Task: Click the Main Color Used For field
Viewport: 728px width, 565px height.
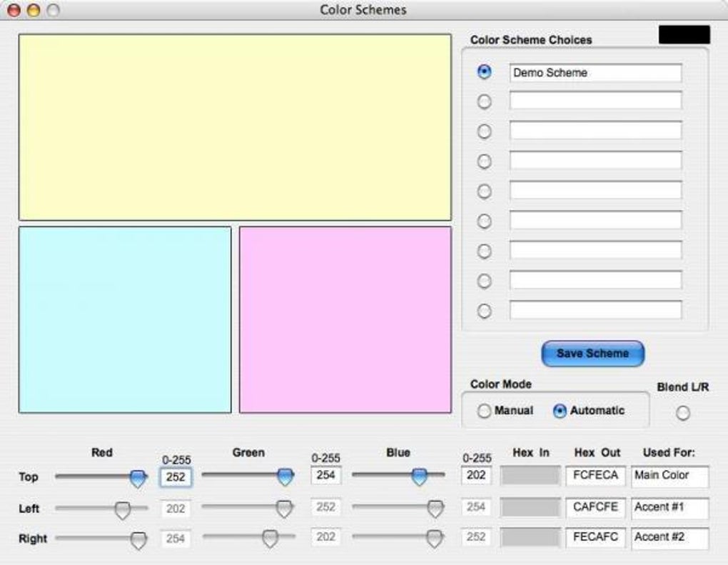Action: tap(669, 476)
